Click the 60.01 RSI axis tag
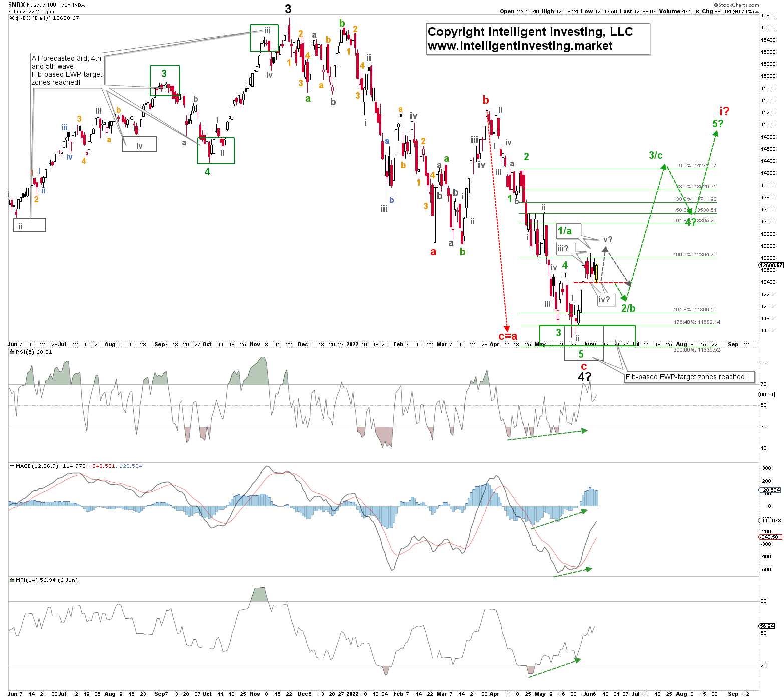Image resolution: width=784 pixels, height=699 pixels. [x=767, y=394]
